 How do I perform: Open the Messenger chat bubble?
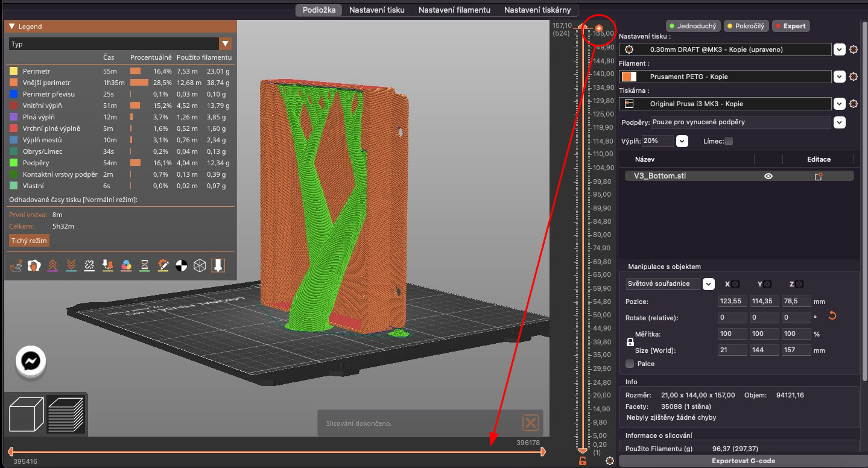[x=31, y=362]
